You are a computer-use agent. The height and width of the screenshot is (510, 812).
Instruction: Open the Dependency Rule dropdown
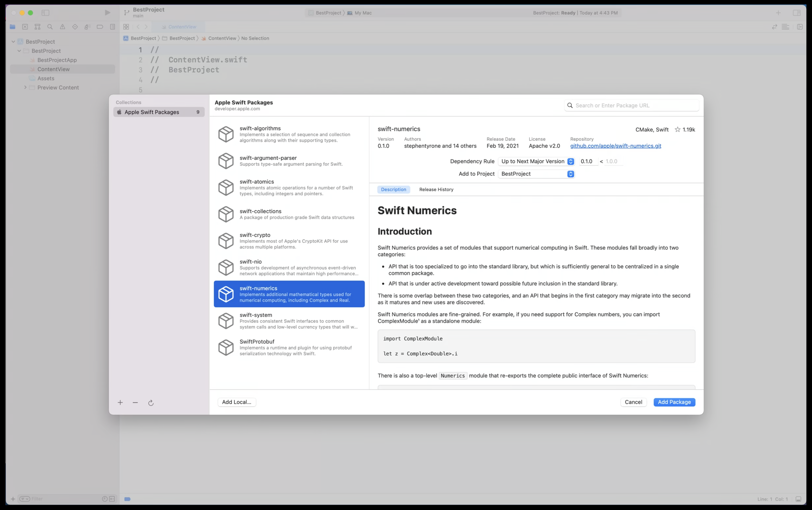[536, 161]
